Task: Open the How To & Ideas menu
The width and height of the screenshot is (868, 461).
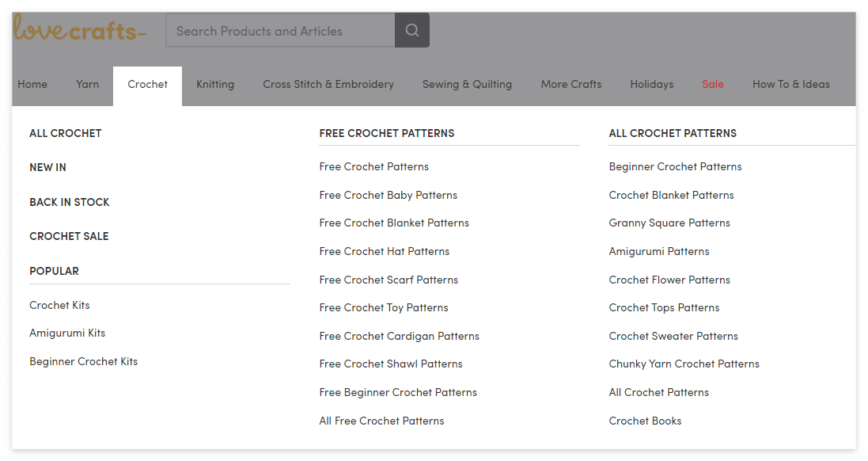Action: click(790, 84)
